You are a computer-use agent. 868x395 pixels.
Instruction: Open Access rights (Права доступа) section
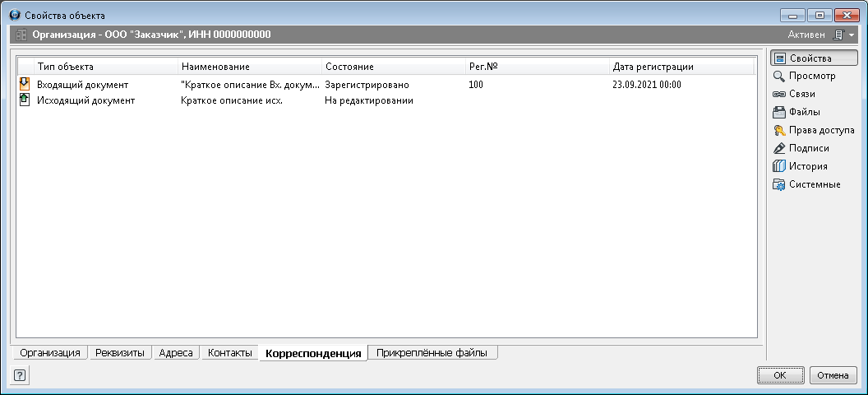821,130
